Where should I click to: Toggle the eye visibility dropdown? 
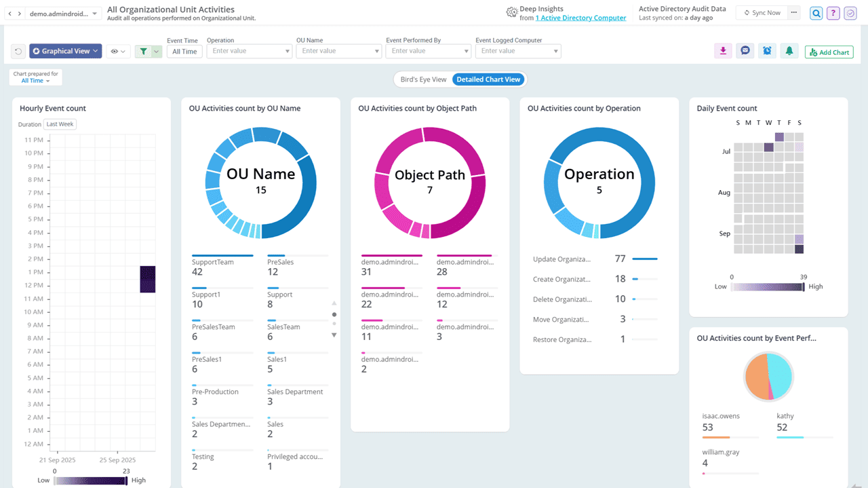(118, 52)
